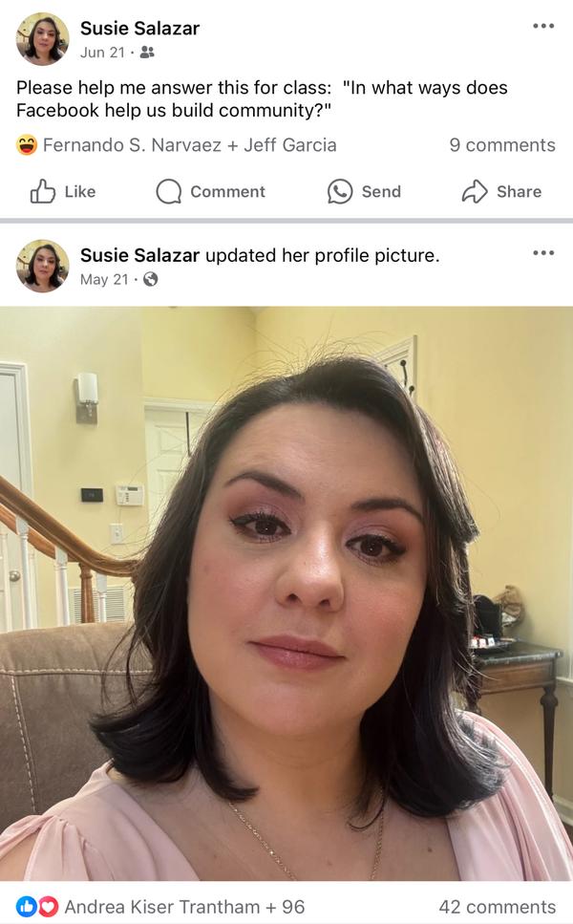Open the Susie Salazar name link on the Jun 21 post
The height and width of the screenshot is (924, 573).
(139, 29)
